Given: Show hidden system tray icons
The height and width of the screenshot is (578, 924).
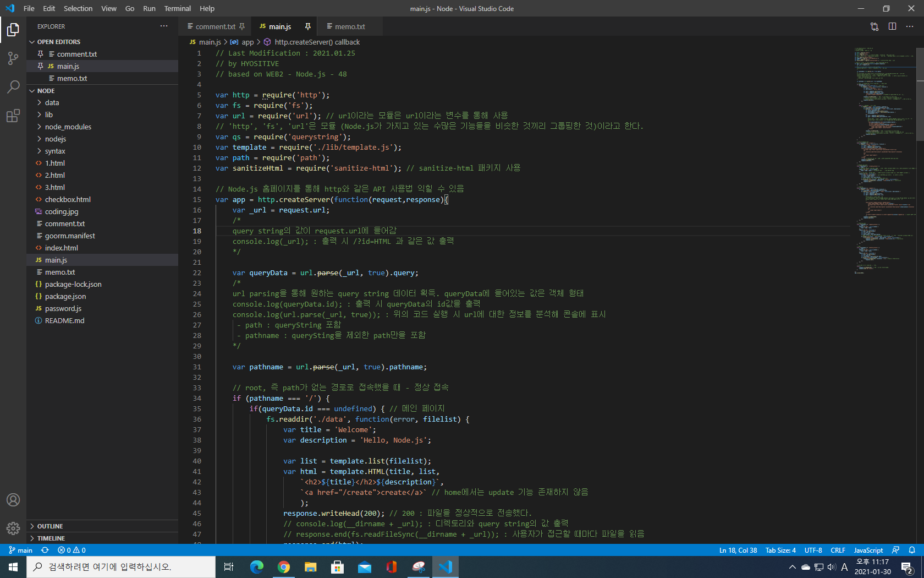Looking at the screenshot, I should [x=792, y=567].
